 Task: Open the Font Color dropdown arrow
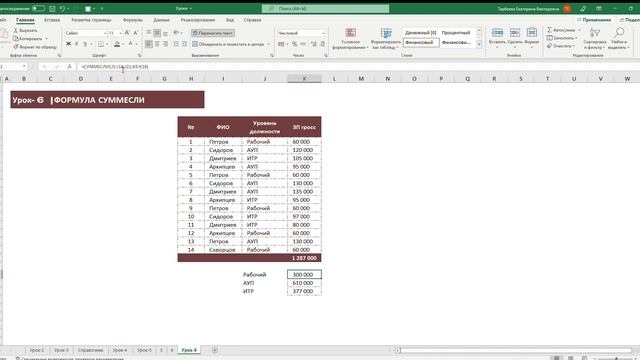coord(136,44)
